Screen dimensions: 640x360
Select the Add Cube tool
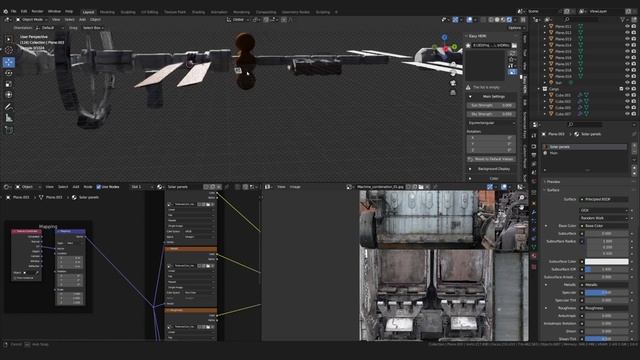click(9, 130)
